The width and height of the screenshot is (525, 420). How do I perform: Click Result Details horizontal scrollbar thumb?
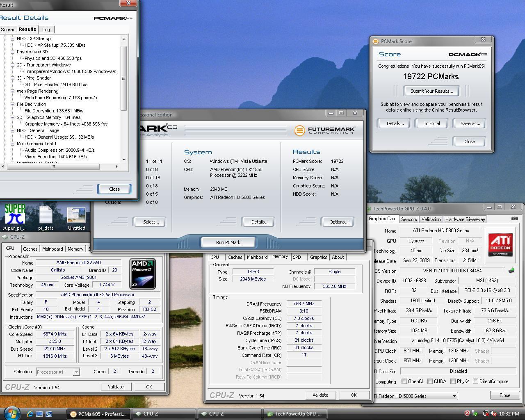pos(52,167)
